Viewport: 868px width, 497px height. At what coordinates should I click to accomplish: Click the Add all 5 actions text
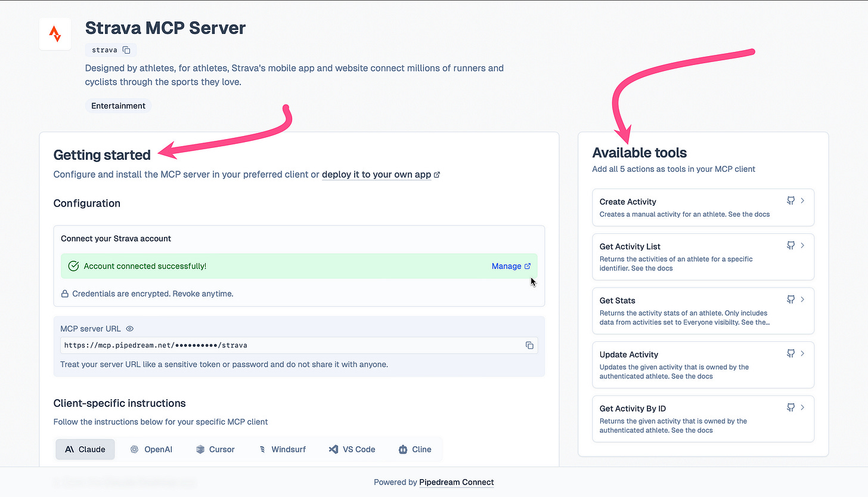674,169
